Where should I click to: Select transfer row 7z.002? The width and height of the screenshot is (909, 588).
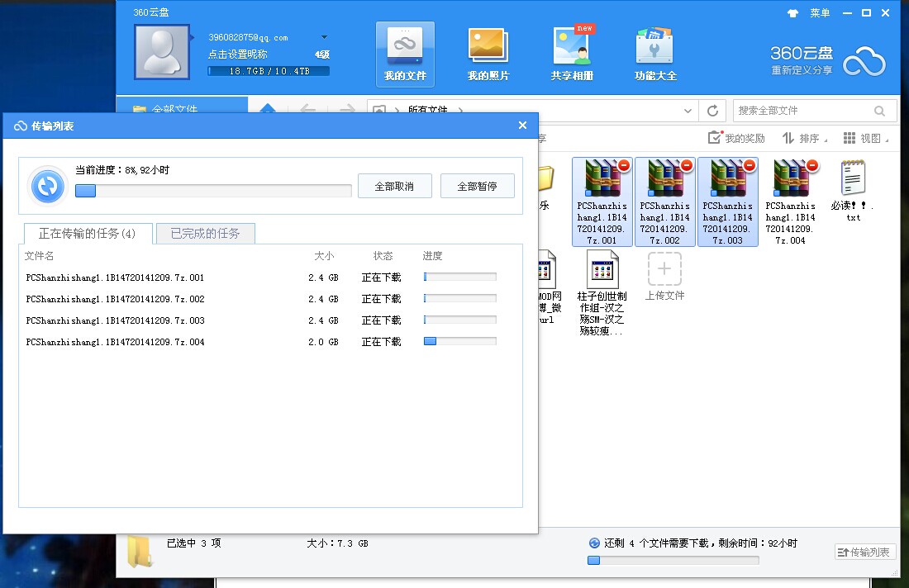click(x=270, y=299)
